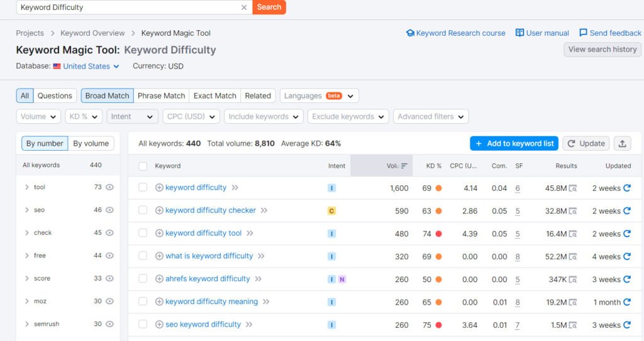Refresh the keyword difficulty meaning row
644x341 pixels.
point(627,302)
